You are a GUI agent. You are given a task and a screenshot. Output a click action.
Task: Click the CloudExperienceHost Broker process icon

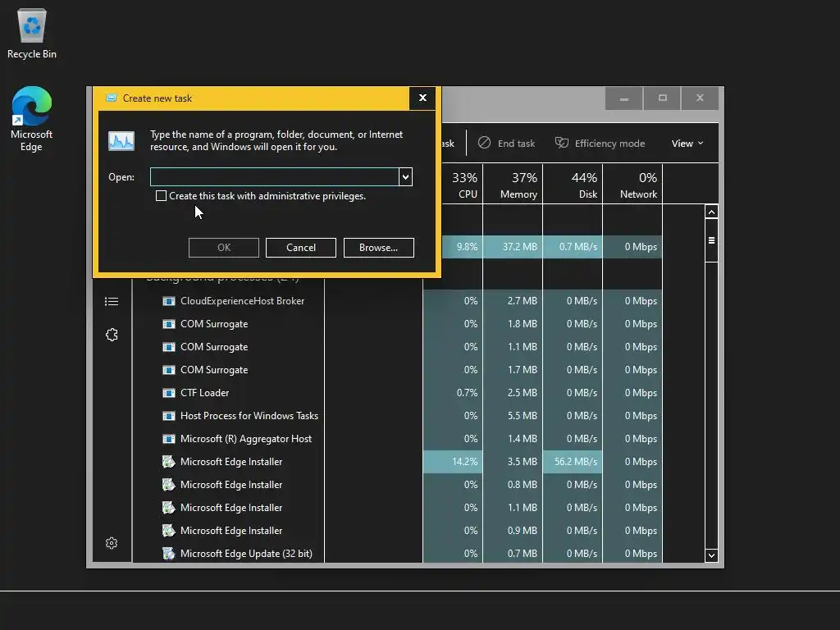169,301
